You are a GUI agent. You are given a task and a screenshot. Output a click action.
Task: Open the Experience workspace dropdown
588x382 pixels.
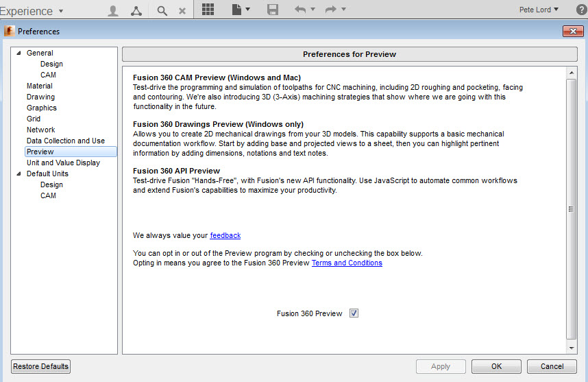(32, 11)
